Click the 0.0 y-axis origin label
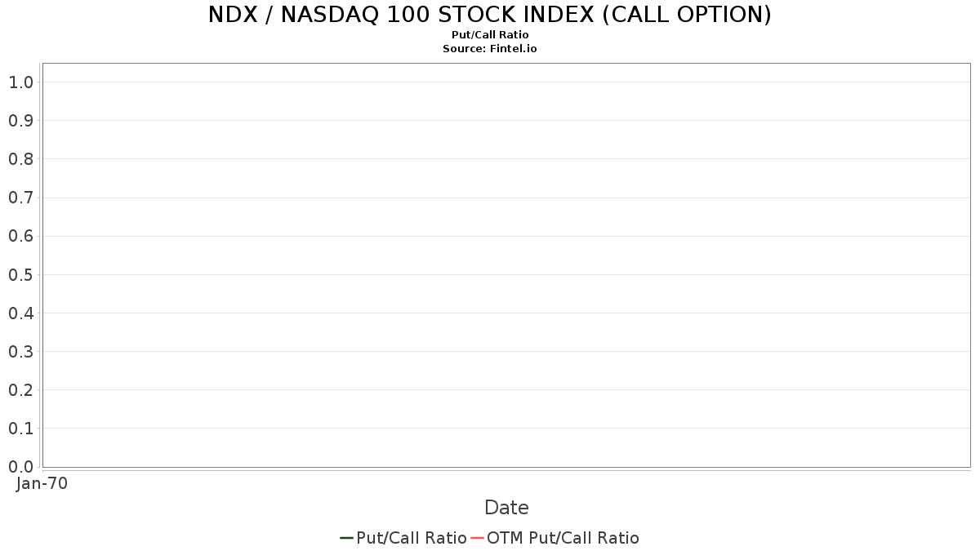This screenshot has height=551, width=980. click(20, 466)
